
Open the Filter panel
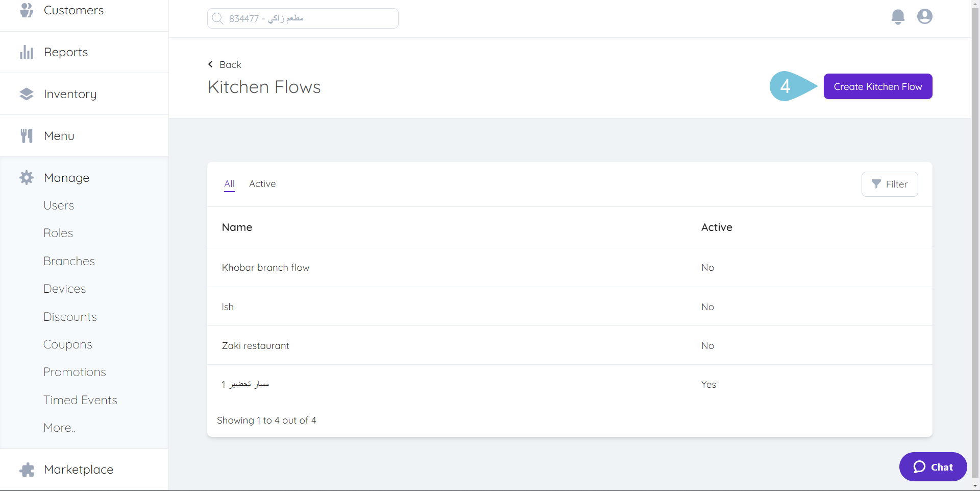(x=890, y=184)
